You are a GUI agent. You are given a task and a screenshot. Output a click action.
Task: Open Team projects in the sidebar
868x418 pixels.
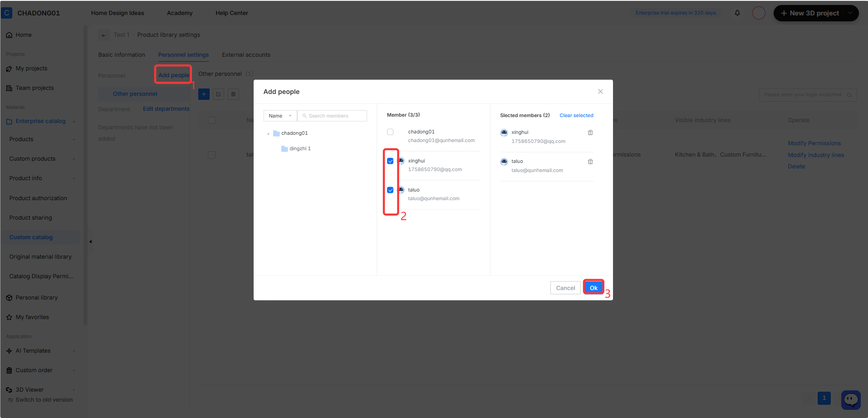click(34, 88)
